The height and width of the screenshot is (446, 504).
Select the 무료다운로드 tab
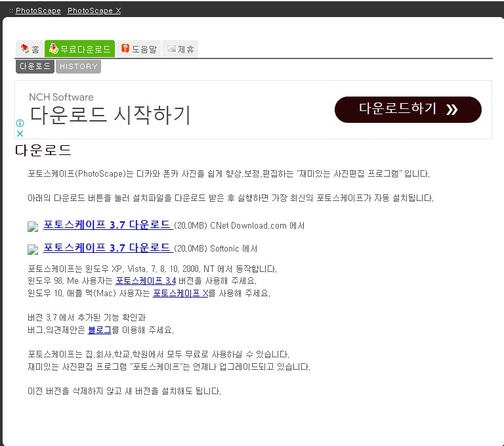pos(79,49)
